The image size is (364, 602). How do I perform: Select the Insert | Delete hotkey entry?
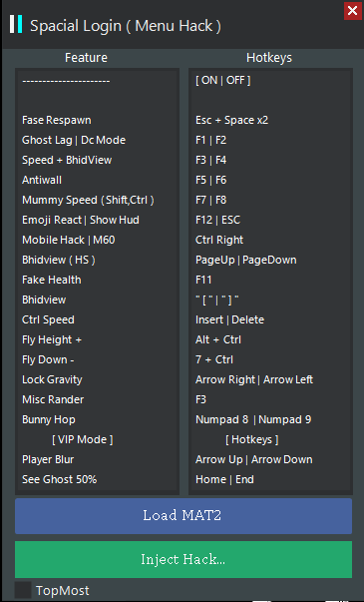click(x=229, y=319)
